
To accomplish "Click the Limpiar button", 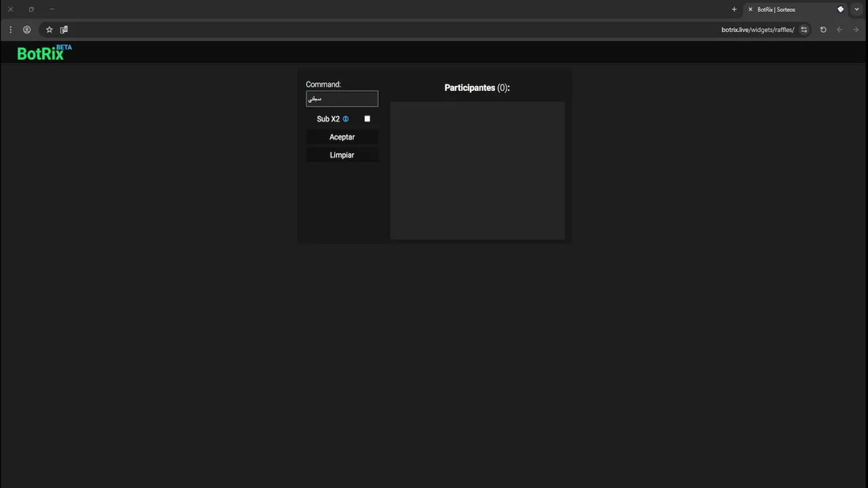I will [x=342, y=155].
